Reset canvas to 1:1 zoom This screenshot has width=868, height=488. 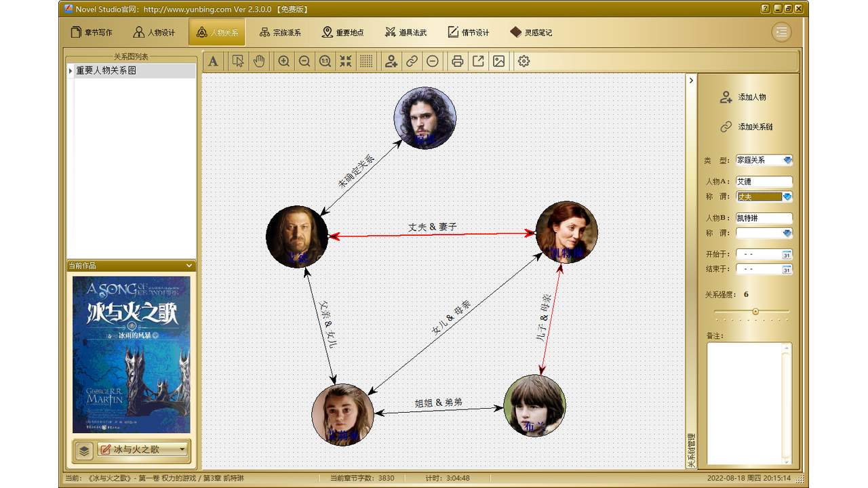click(324, 61)
